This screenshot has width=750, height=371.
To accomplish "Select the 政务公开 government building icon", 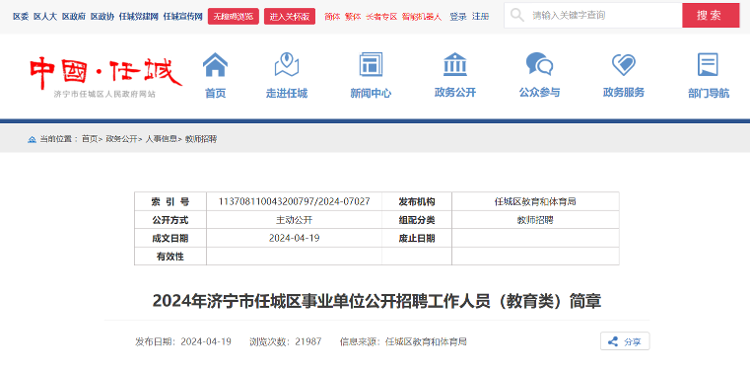I will 455,65.
